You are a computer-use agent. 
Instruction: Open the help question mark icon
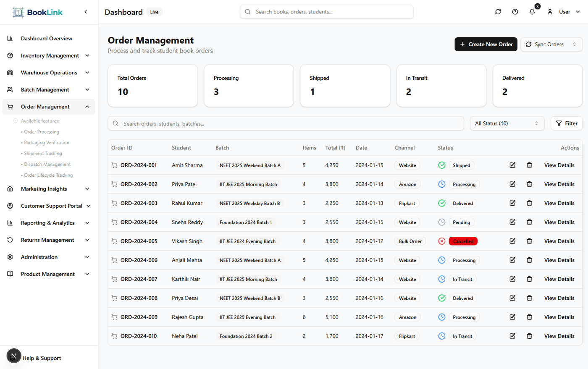pyautogui.click(x=515, y=12)
